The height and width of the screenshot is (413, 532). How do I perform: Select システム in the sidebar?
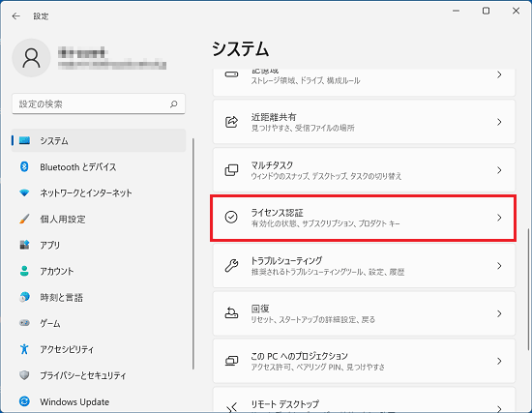point(99,140)
